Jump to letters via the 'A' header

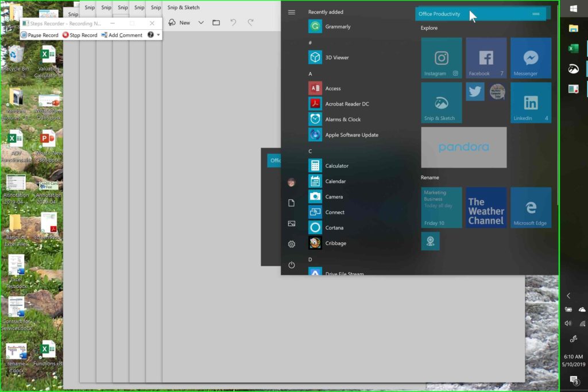pos(310,74)
